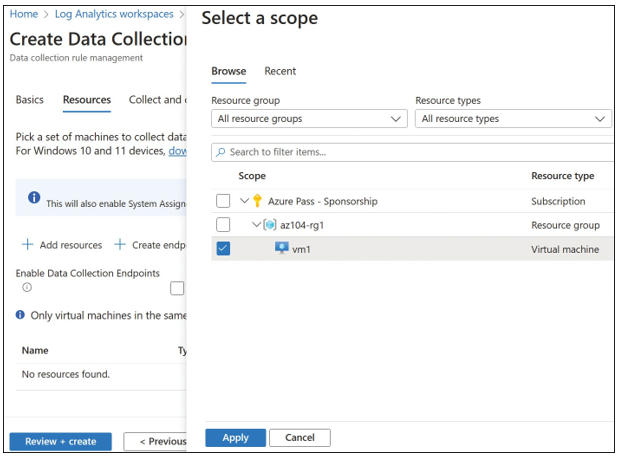
Task: Click the Apply button
Action: click(236, 438)
